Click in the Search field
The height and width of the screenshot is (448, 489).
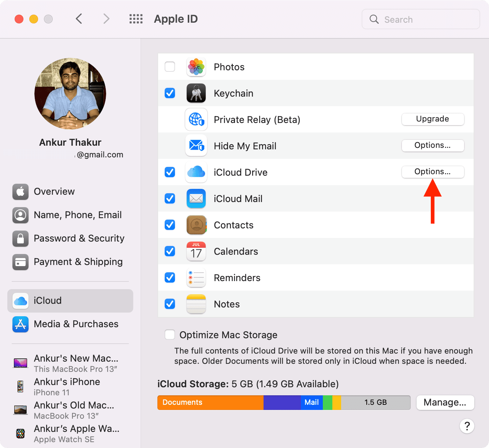click(421, 19)
